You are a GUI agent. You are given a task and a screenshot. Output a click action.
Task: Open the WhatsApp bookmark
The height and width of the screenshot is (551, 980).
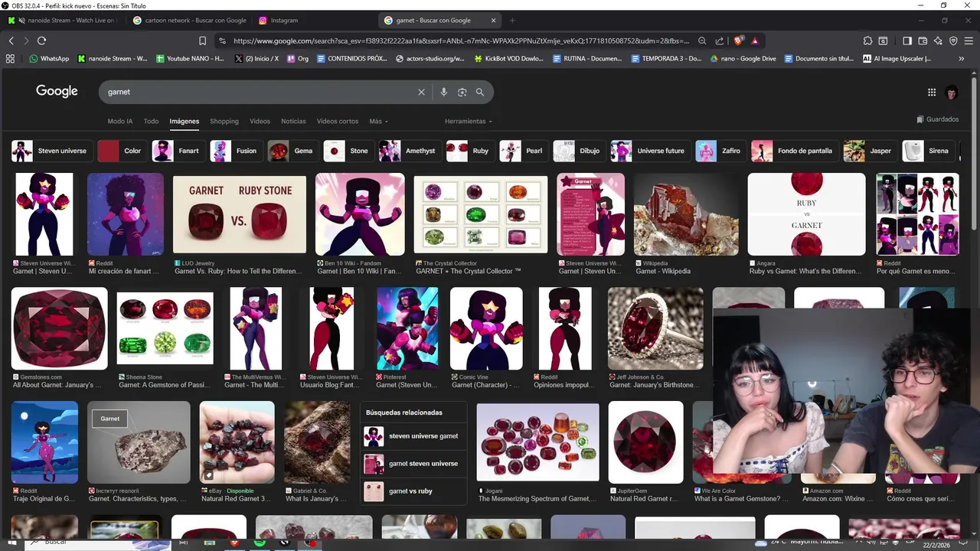[49, 58]
